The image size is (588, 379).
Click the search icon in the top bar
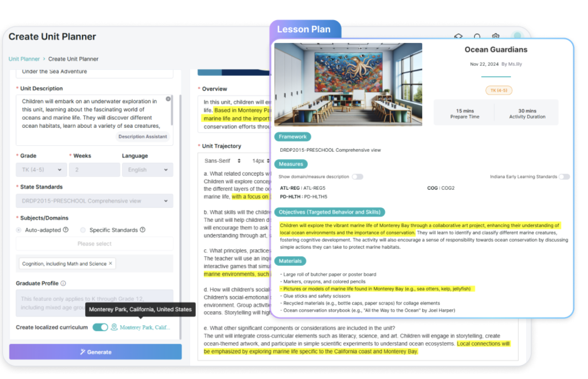coord(477,36)
